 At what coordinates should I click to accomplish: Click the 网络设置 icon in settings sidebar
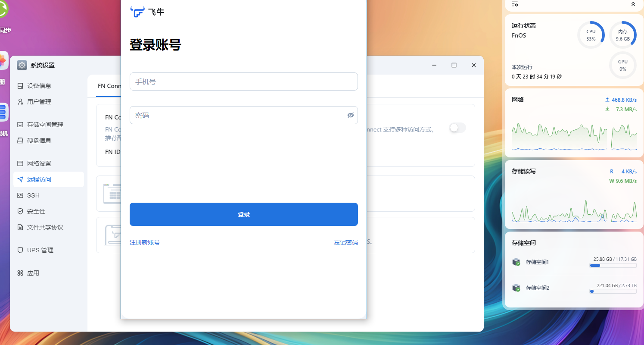click(x=20, y=163)
